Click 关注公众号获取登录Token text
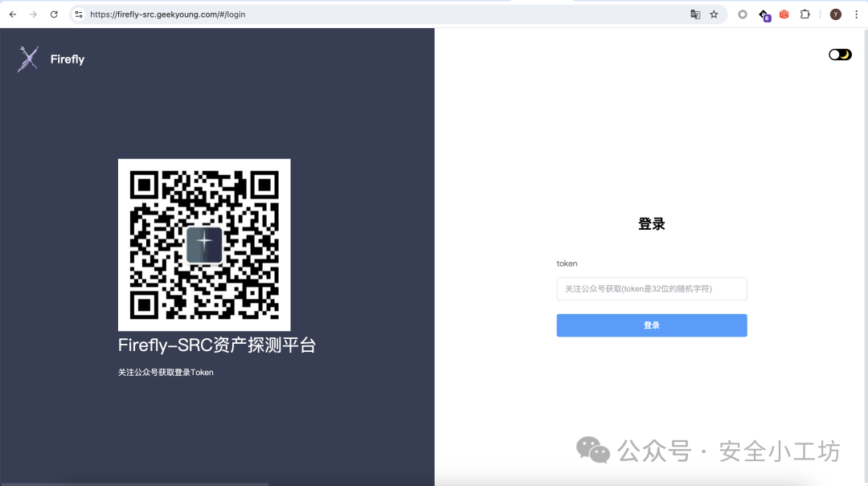Viewport: 868px width, 486px height. [166, 373]
